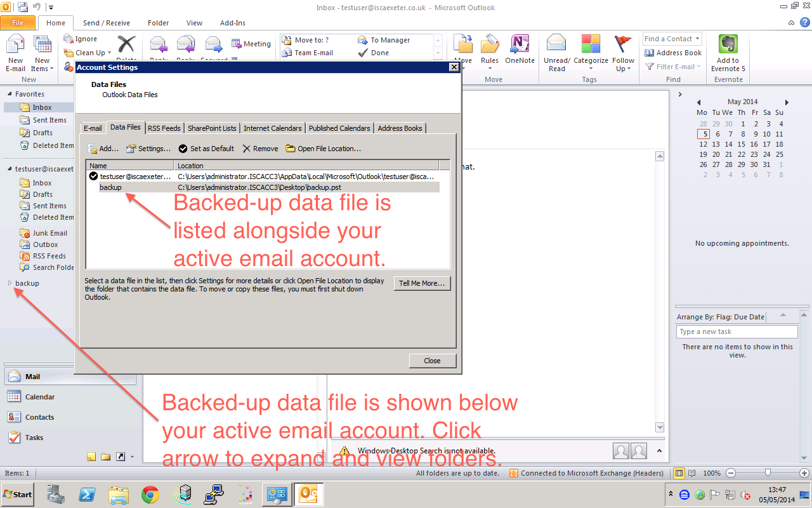Adjust the zoom slider handle in status bar
This screenshot has height=508, width=812.
pos(768,473)
